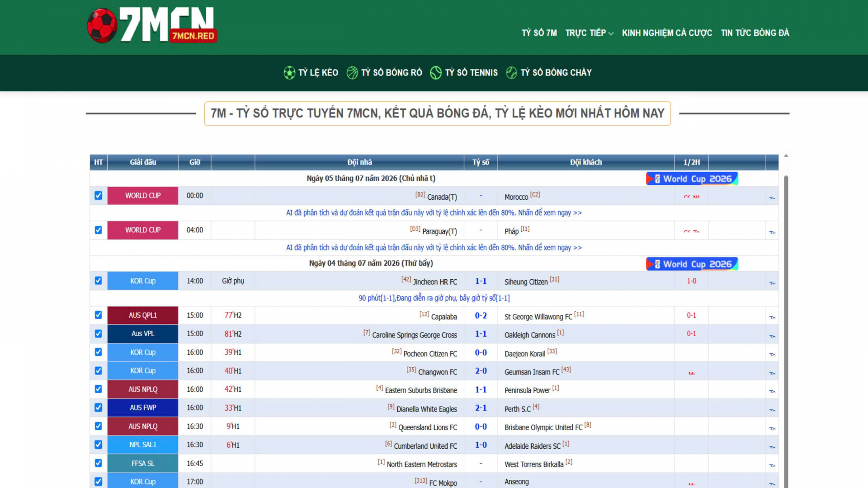The height and width of the screenshot is (488, 868).
Task: Select team name West Torrens Birkalla
Action: (x=534, y=465)
